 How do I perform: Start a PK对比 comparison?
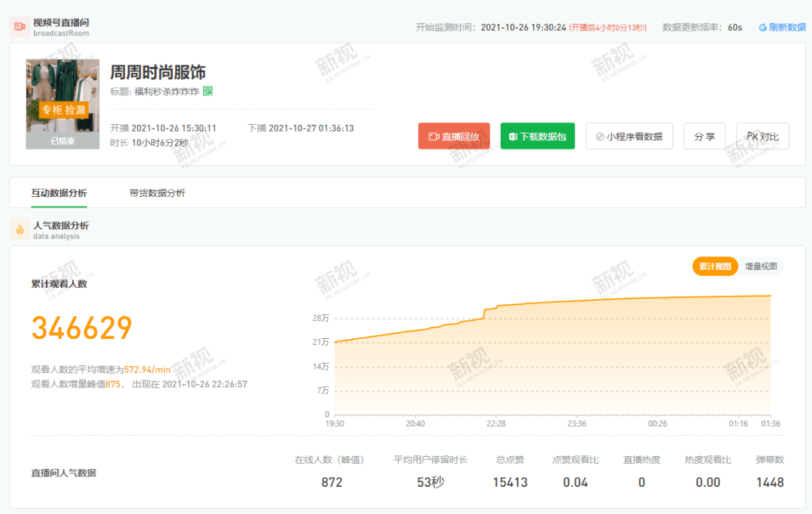click(x=762, y=136)
